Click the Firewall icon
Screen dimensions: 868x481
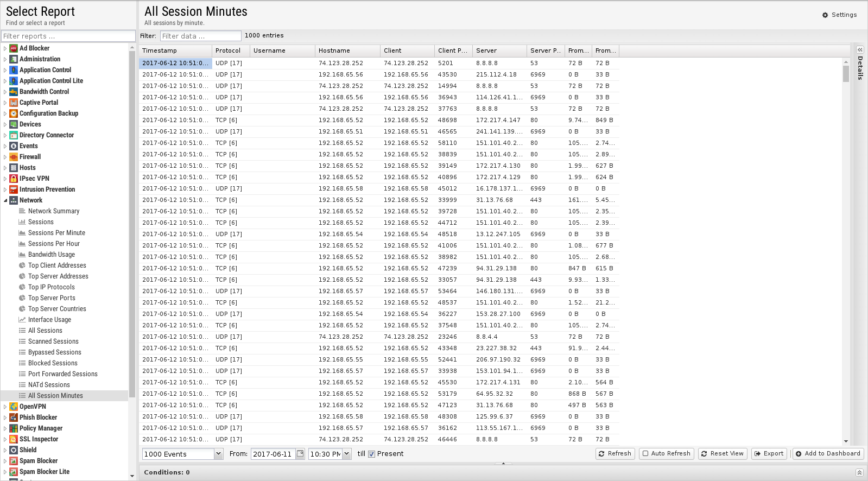coord(14,157)
